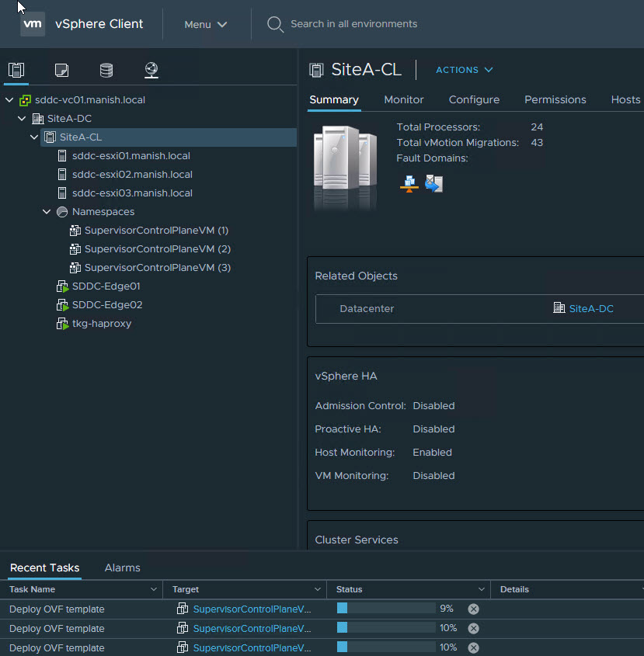The width and height of the screenshot is (644, 656).
Task: Switch to VMs and Templates inventory icon
Action: pyautogui.click(x=61, y=71)
